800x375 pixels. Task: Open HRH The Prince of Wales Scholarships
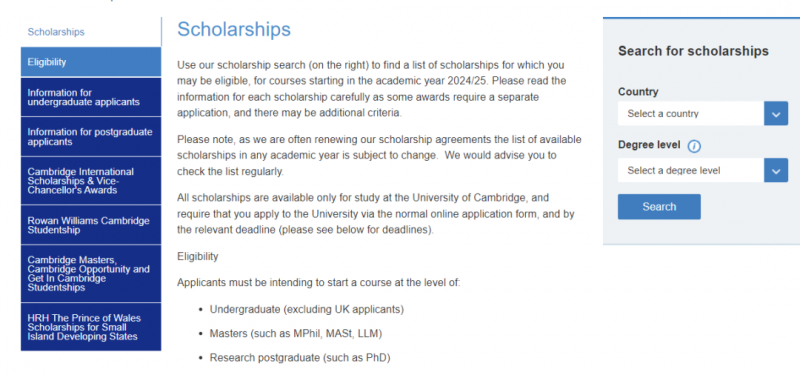point(91,327)
